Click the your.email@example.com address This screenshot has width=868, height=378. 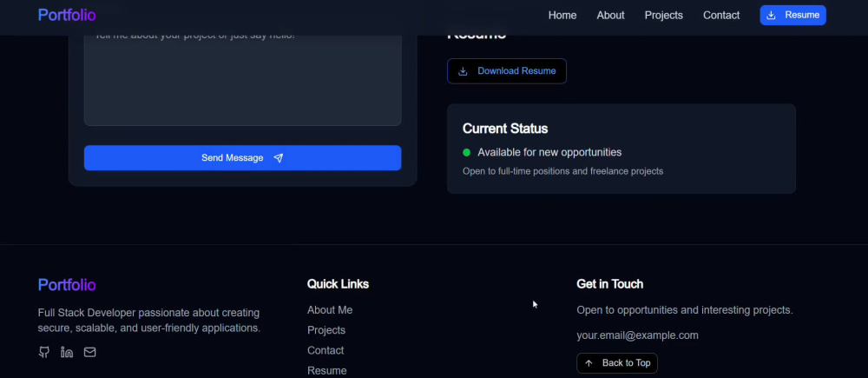[x=638, y=335]
